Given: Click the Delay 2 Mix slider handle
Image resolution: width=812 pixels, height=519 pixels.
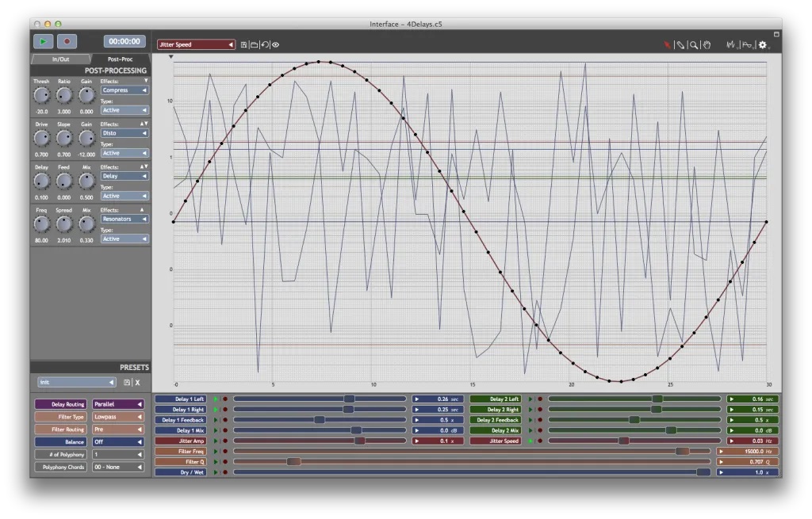Looking at the screenshot, I should [x=671, y=430].
